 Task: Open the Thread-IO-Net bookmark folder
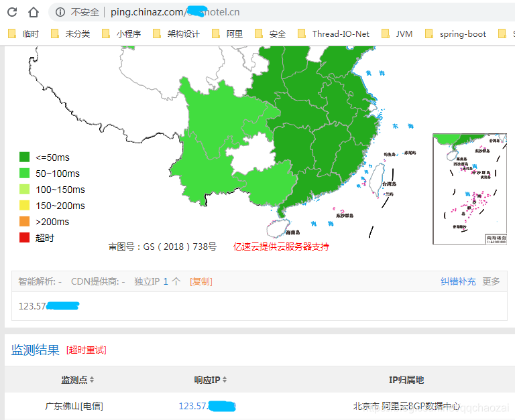[334, 33]
